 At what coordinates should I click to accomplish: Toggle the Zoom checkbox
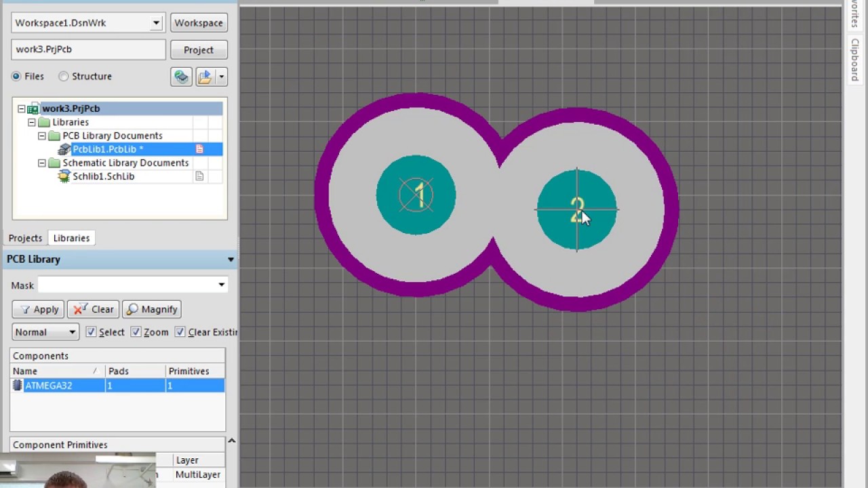[x=136, y=332]
